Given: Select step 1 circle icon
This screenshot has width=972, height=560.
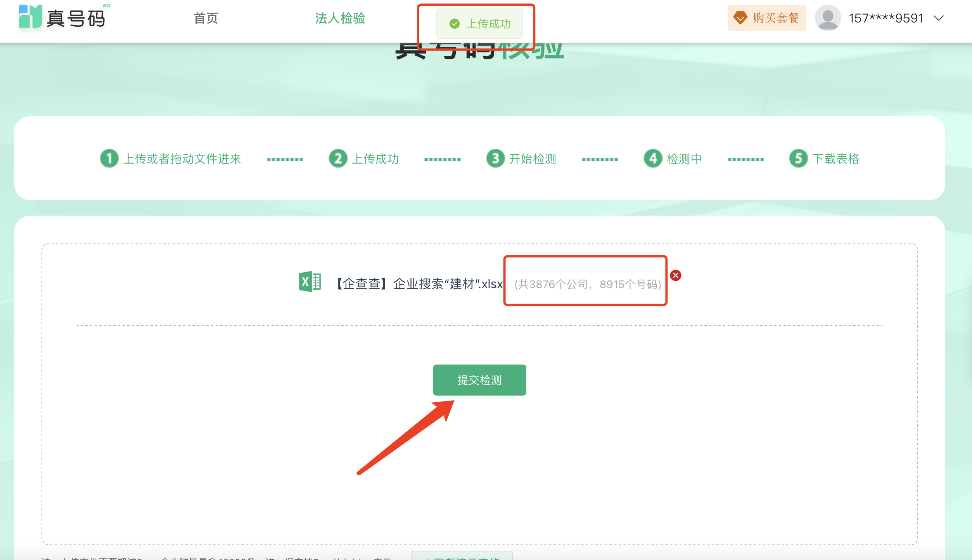Looking at the screenshot, I should [109, 159].
